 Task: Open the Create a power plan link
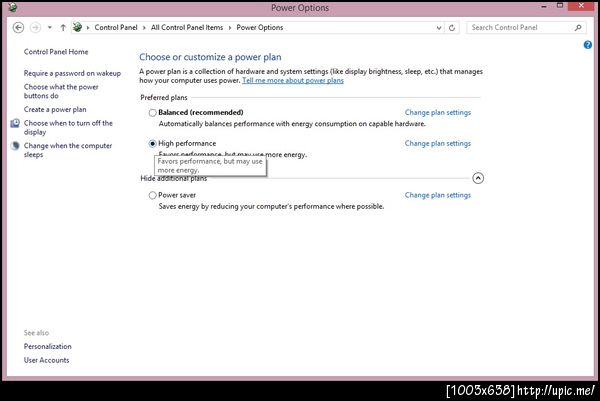55,109
